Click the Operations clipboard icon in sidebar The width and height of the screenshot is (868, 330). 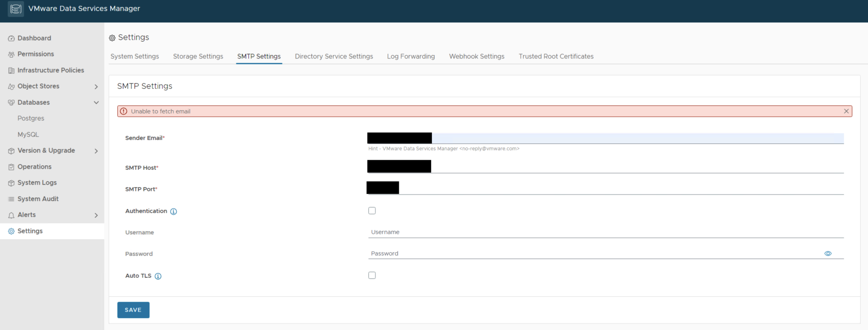(11, 167)
